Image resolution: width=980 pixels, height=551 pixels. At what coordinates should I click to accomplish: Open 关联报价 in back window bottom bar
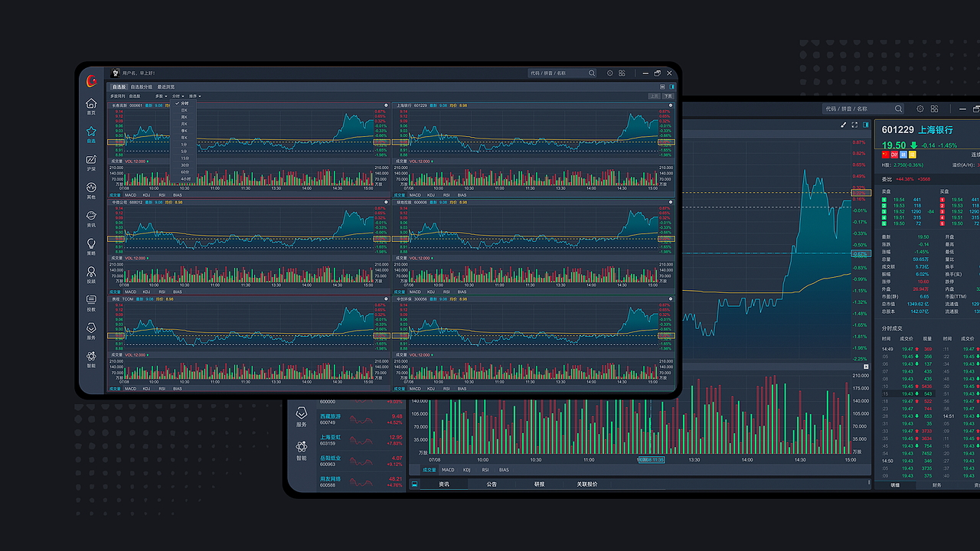pyautogui.click(x=587, y=484)
